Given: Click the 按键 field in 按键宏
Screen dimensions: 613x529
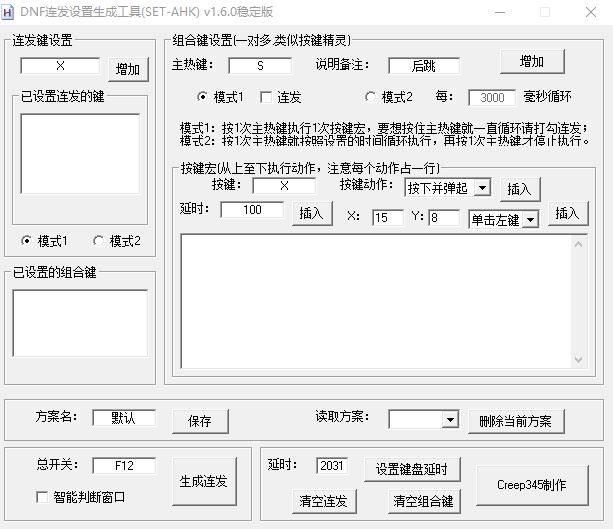Looking at the screenshot, I should click(x=284, y=186).
